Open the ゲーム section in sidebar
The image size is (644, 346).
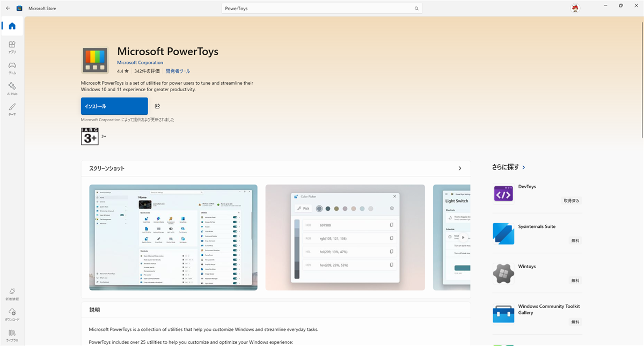(12, 68)
